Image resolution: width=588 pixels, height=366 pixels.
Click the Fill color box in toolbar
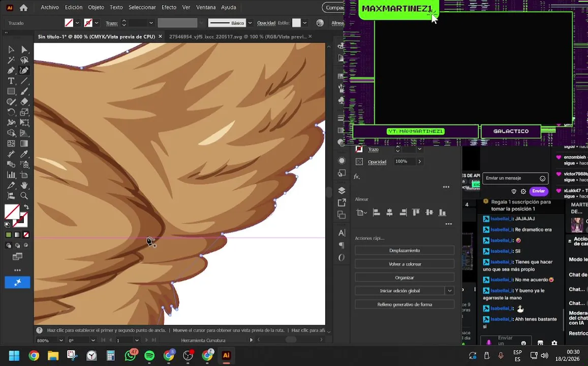(x=12, y=212)
